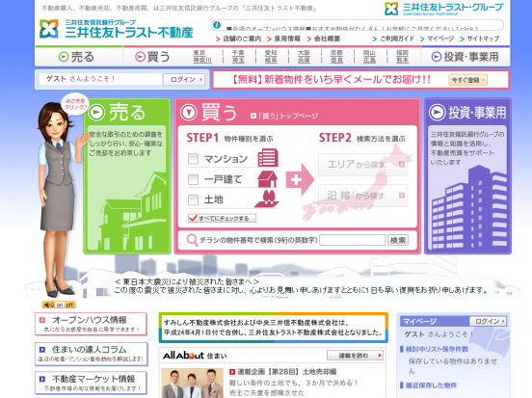
Task: Turn sound off with the off toggle
Action: point(69,305)
